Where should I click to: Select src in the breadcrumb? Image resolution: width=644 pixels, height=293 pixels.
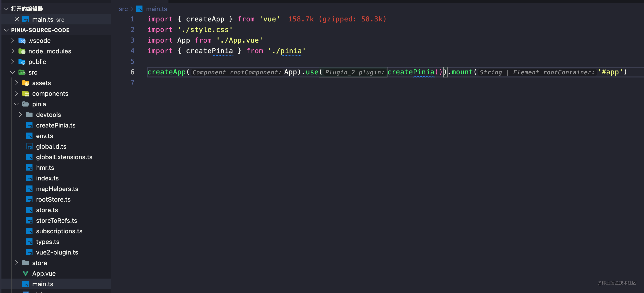tap(123, 9)
